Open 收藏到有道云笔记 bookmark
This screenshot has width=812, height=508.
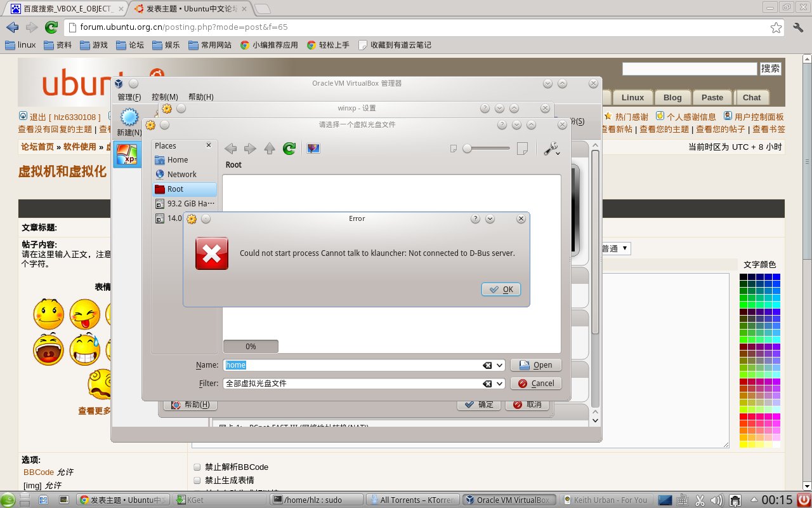click(x=395, y=45)
